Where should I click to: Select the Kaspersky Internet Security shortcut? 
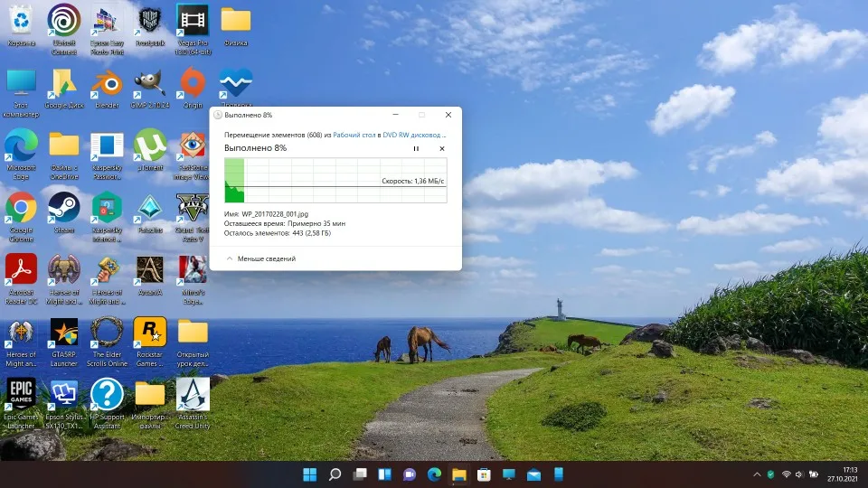[107, 217]
